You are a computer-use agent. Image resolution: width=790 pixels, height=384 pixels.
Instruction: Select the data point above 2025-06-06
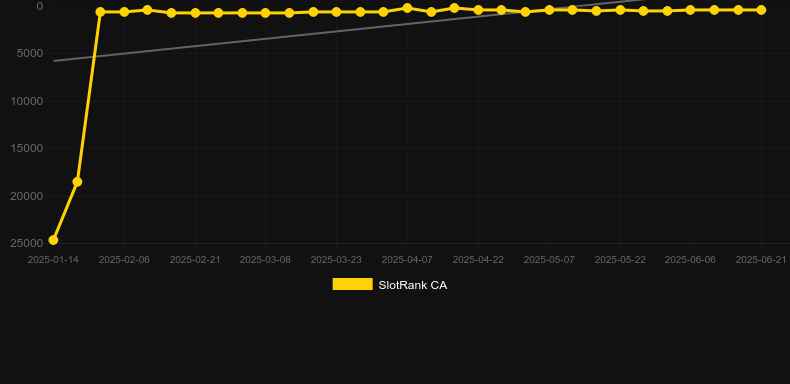690,10
